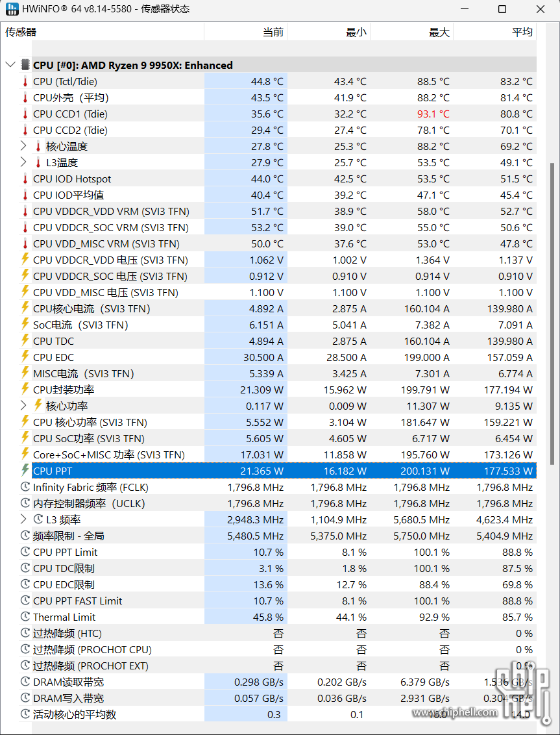Click lightning icon of CPU VDDCR_VDD 电压 row
This screenshot has height=735, width=560.
click(25, 260)
